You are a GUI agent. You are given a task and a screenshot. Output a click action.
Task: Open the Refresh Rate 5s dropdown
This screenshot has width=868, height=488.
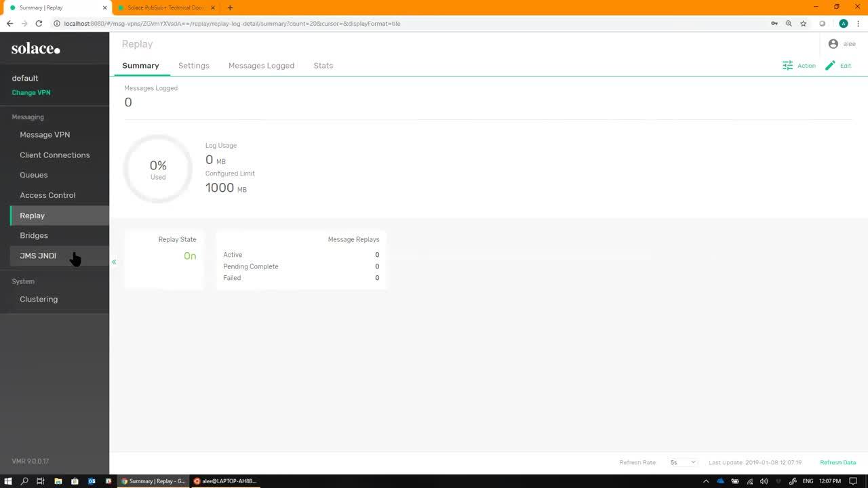click(x=683, y=462)
